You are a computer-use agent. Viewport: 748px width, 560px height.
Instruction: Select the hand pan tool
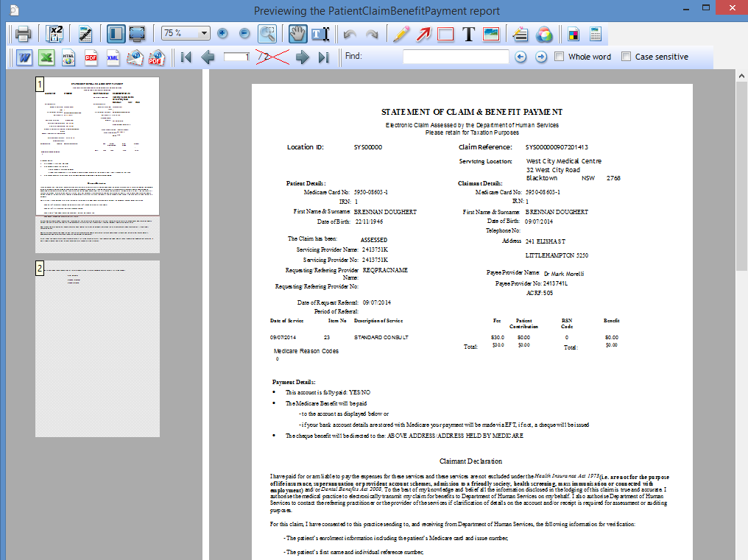coord(297,34)
